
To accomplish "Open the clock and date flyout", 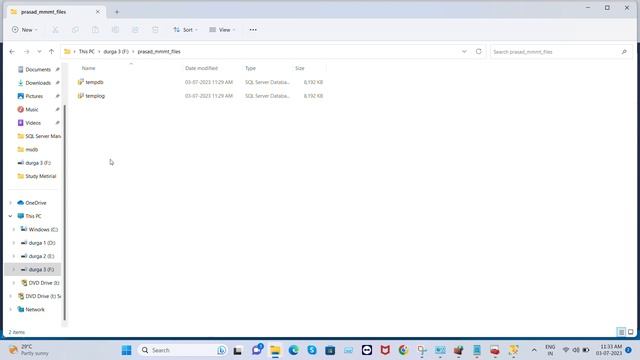I will 609,350.
